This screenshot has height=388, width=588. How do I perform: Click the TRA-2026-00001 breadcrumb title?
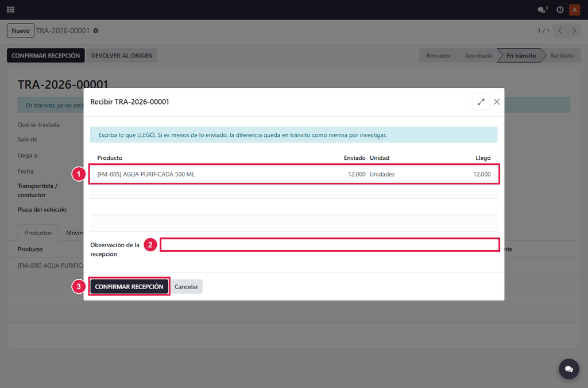[x=63, y=31]
